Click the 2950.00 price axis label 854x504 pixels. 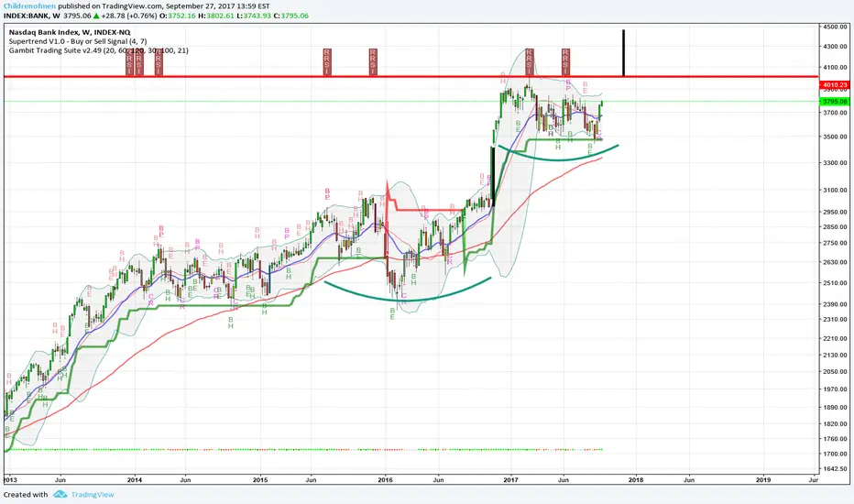(x=836, y=212)
